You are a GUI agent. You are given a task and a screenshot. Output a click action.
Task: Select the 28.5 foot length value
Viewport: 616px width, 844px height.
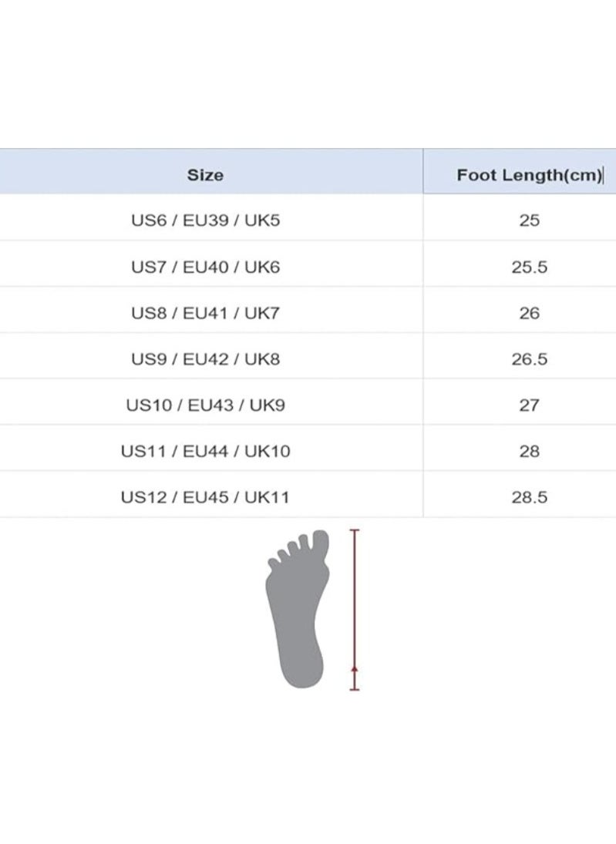530,497
